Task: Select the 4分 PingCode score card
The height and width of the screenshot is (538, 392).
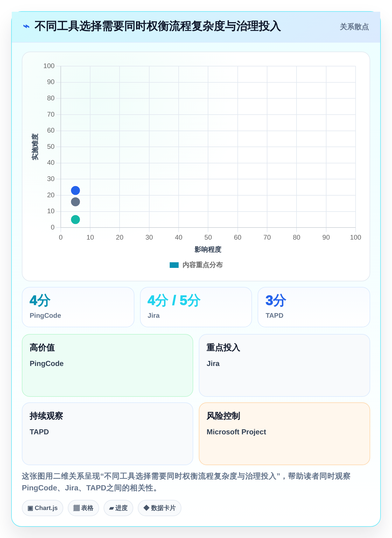Action: click(x=78, y=307)
